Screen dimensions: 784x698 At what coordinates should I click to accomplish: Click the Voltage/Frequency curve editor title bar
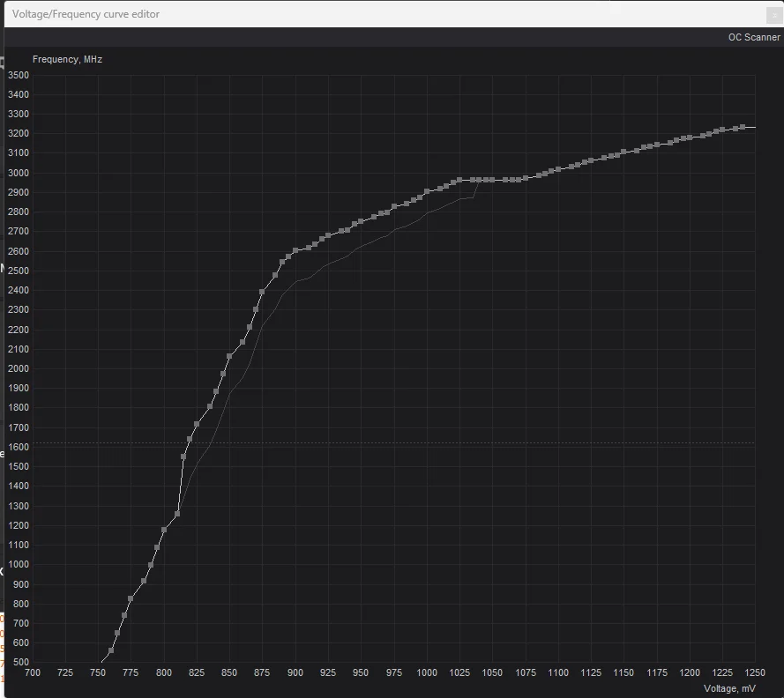385,14
